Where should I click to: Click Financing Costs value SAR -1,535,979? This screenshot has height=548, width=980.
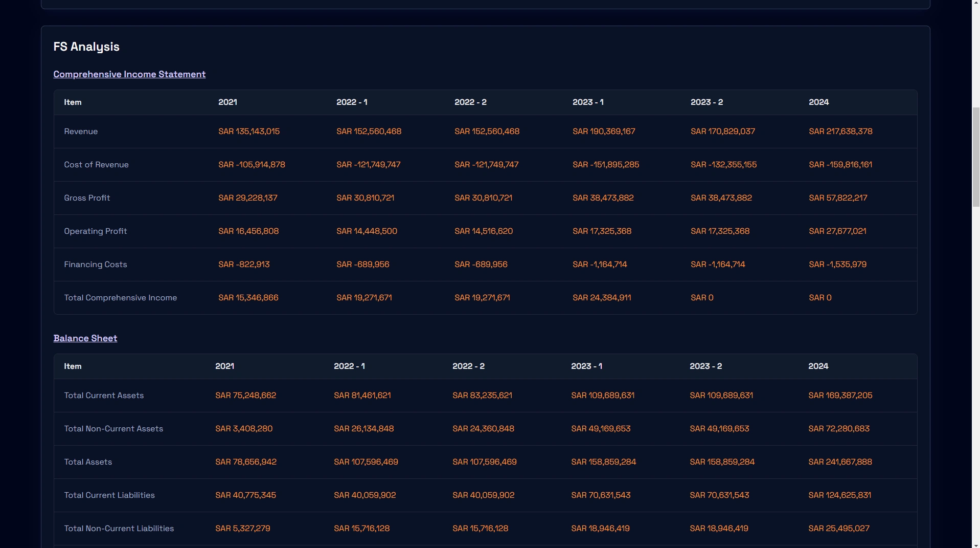click(x=837, y=265)
